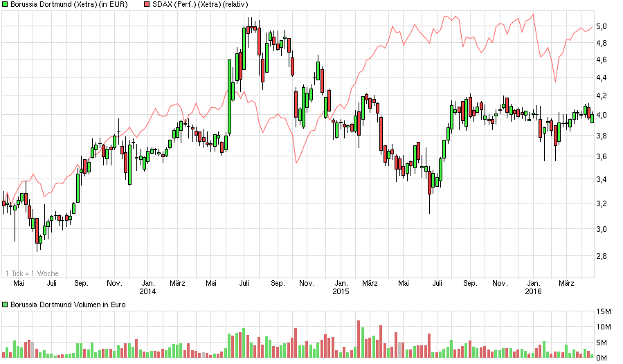Click the 2015 year label
The height and width of the screenshot is (364, 623).
pyautogui.click(x=341, y=291)
